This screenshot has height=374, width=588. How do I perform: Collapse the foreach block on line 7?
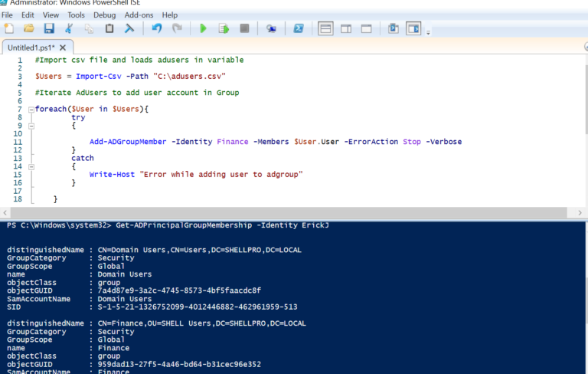click(x=31, y=110)
